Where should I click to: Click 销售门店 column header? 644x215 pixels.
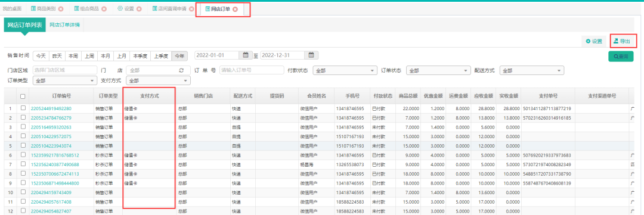203,96
